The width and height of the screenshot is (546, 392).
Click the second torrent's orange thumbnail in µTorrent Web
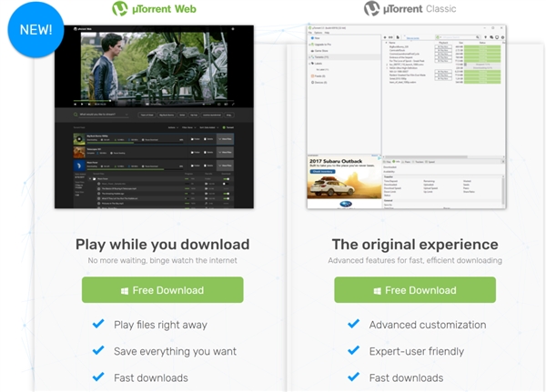[79, 152]
